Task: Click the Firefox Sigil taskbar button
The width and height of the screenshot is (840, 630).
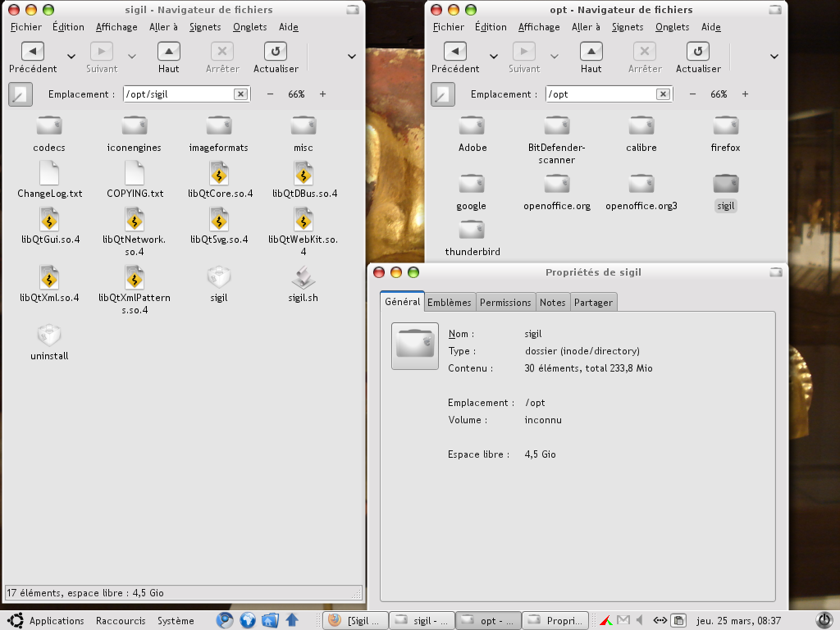Action: (355, 620)
